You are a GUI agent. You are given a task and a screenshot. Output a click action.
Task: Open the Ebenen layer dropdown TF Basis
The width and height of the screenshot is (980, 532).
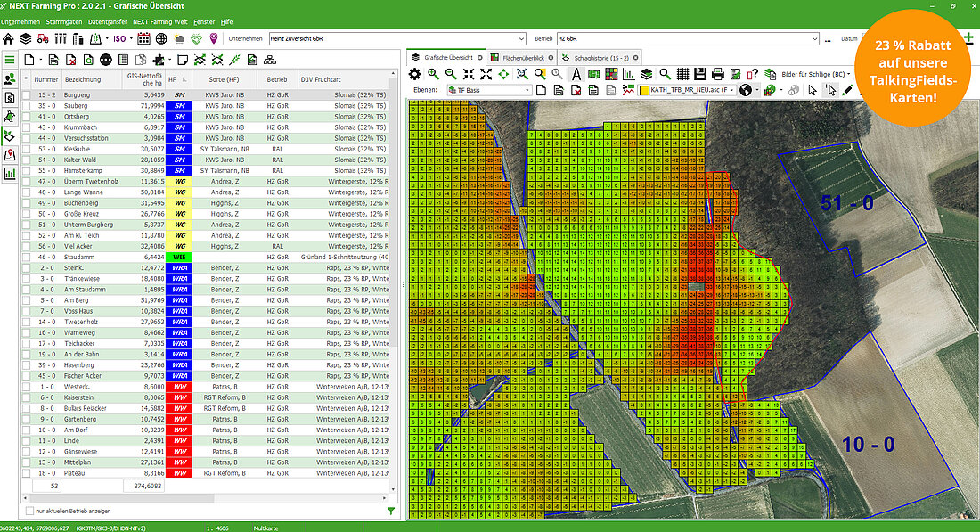tap(489, 91)
